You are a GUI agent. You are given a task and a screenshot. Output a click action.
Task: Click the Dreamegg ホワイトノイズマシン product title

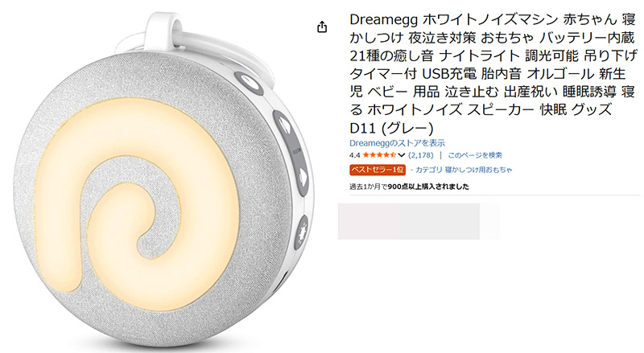(493, 74)
